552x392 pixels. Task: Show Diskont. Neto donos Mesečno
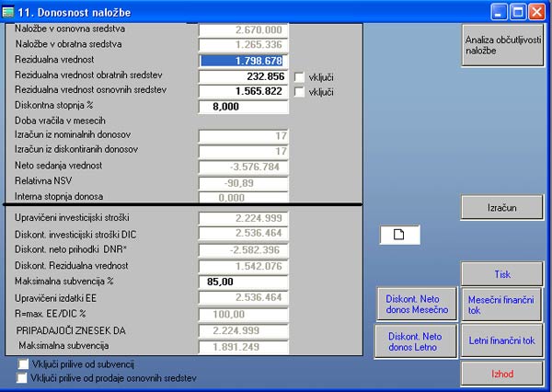click(418, 305)
